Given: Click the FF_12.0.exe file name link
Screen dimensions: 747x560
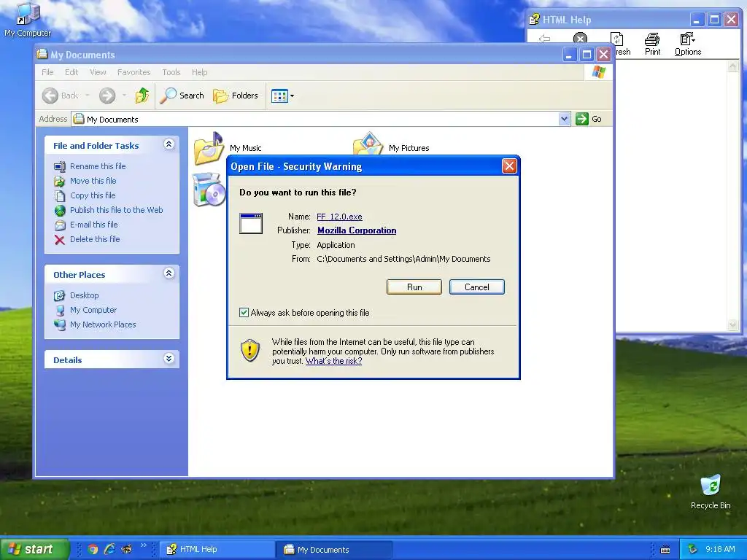Looking at the screenshot, I should (339, 217).
